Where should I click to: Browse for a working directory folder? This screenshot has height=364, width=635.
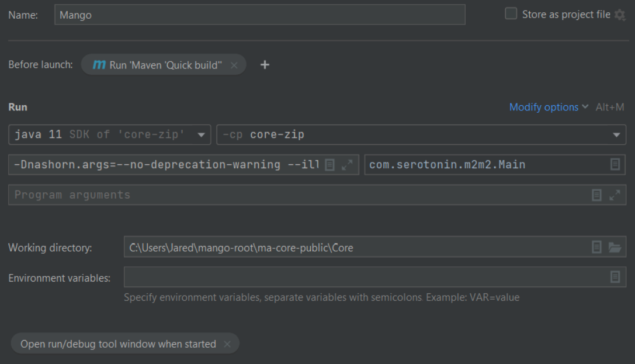615,247
